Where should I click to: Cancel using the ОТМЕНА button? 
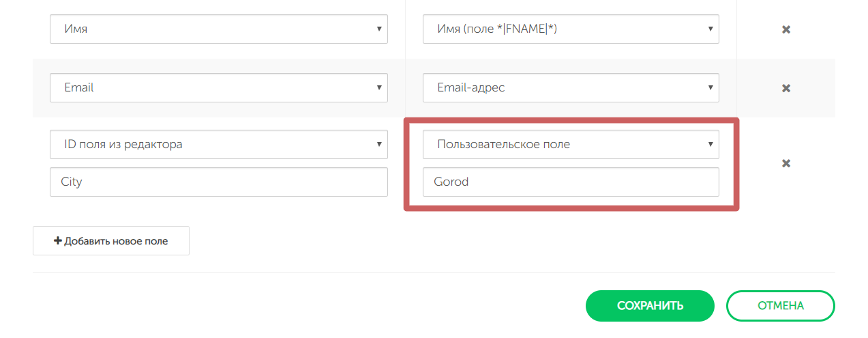point(780,306)
